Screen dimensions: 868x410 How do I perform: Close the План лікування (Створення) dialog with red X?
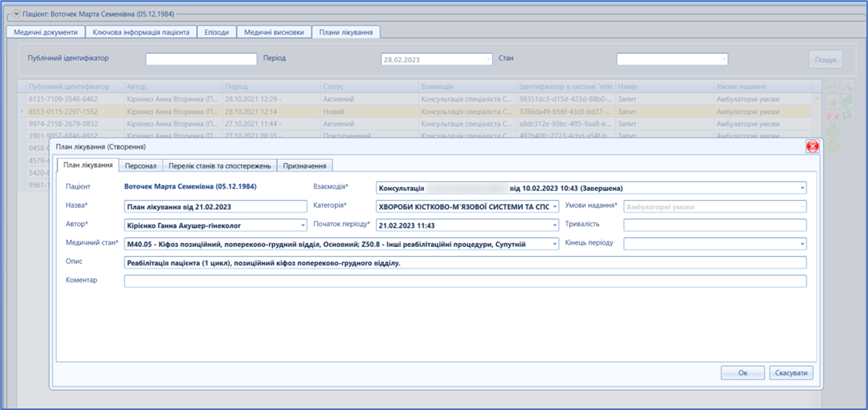pyautogui.click(x=812, y=146)
